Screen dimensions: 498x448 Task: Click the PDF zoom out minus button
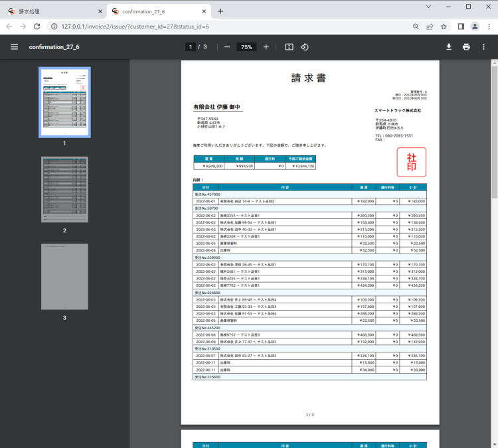(227, 47)
